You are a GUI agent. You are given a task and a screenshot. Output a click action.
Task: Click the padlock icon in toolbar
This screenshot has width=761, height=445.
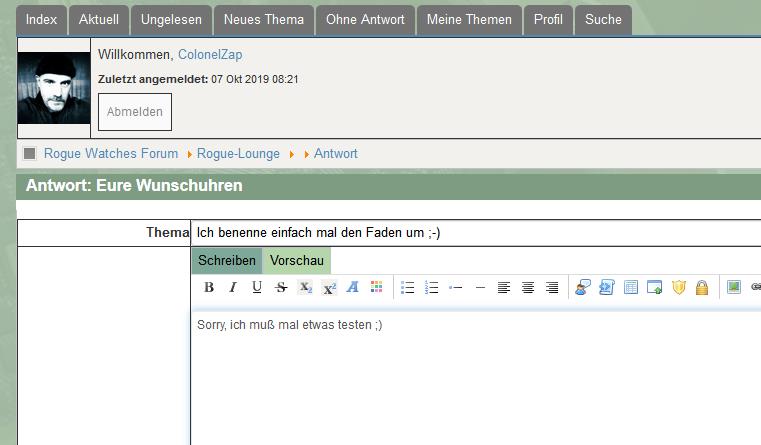point(702,288)
